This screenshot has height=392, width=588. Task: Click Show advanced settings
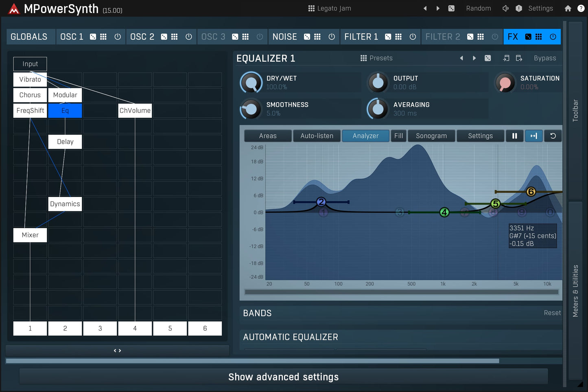coord(284,377)
